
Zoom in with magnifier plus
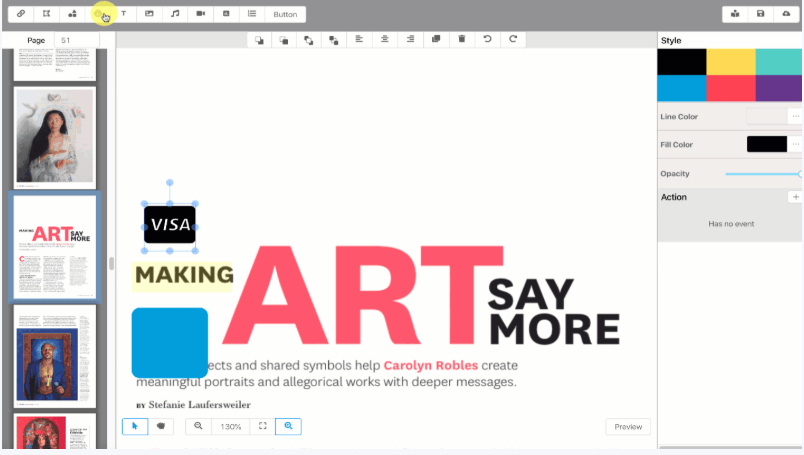[288, 426]
